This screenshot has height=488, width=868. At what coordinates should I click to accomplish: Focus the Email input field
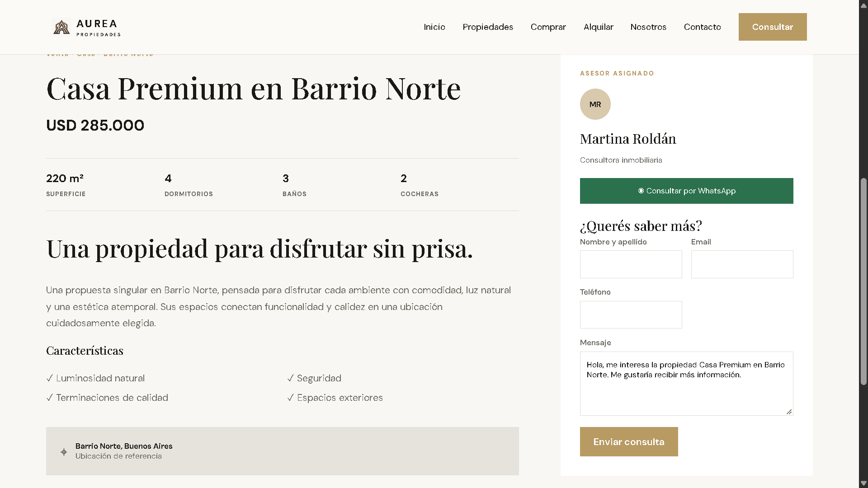coord(742,264)
